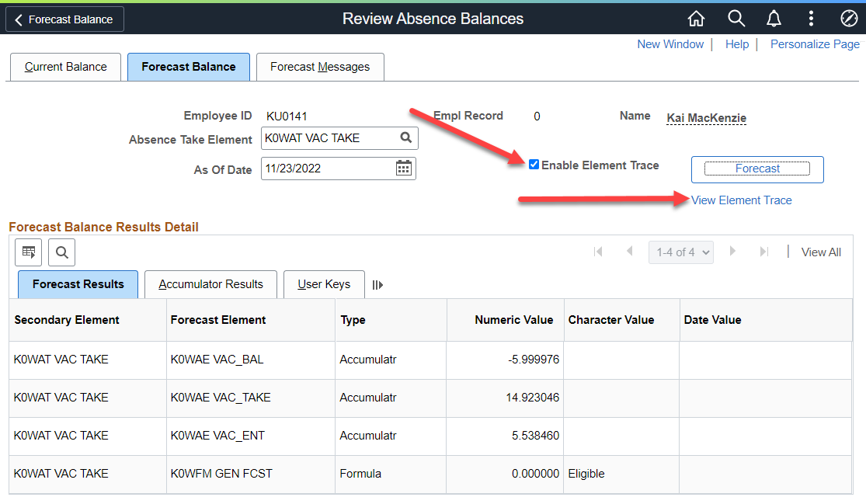Click the grid action menu icon
This screenshot has width=866, height=504.
pyautogui.click(x=29, y=252)
